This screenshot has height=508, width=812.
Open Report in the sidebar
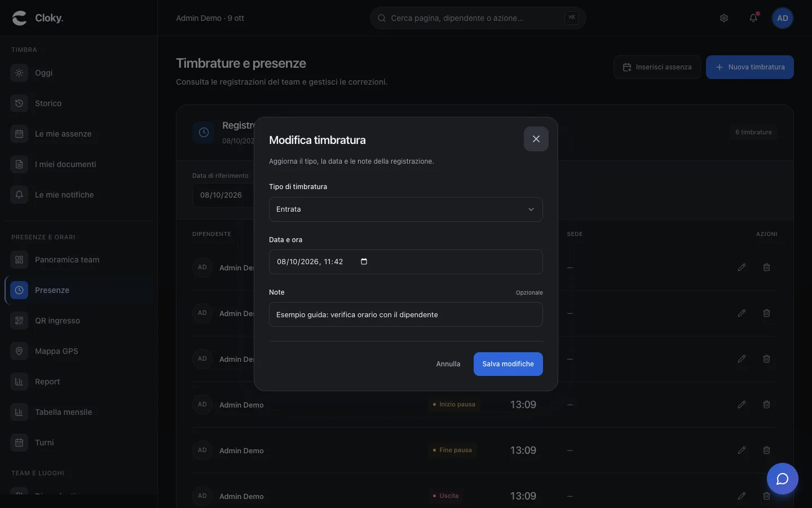point(79,382)
